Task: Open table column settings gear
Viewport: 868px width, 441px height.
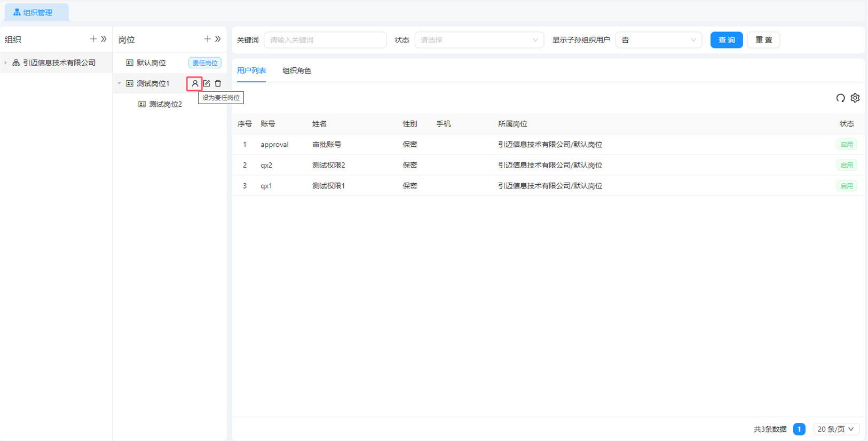Action: pos(855,98)
